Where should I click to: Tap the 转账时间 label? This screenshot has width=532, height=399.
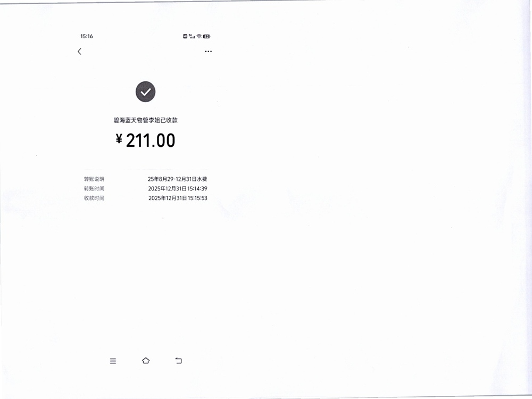click(x=94, y=189)
